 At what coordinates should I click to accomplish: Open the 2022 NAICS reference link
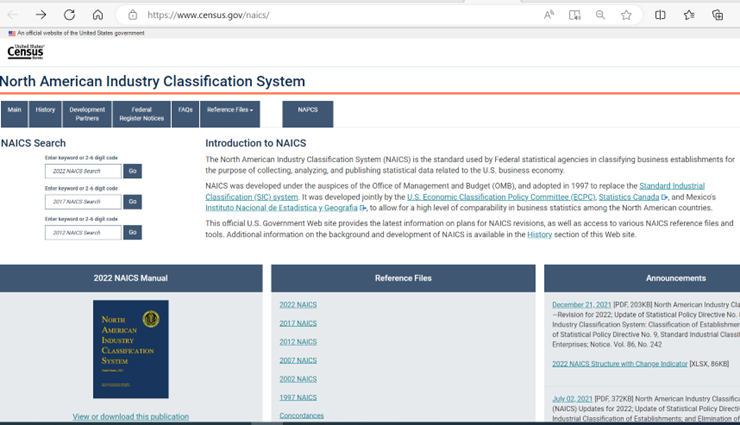(298, 305)
